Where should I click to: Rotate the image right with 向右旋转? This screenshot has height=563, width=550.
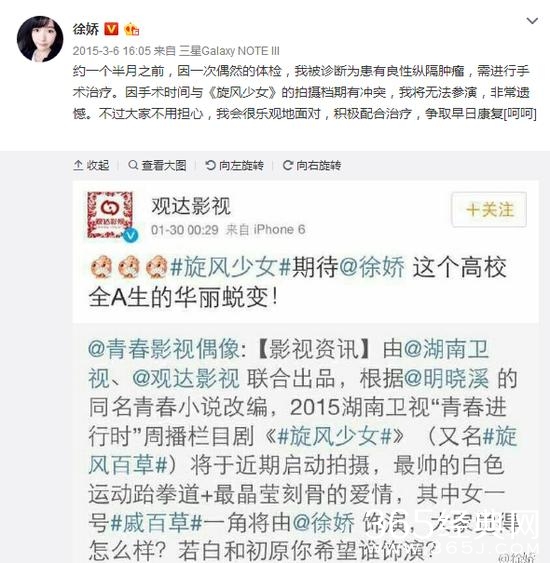coord(312,165)
